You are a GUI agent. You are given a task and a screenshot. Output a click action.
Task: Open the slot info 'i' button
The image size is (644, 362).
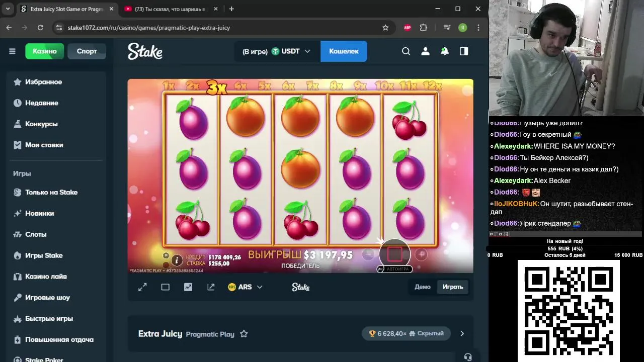[x=177, y=260]
